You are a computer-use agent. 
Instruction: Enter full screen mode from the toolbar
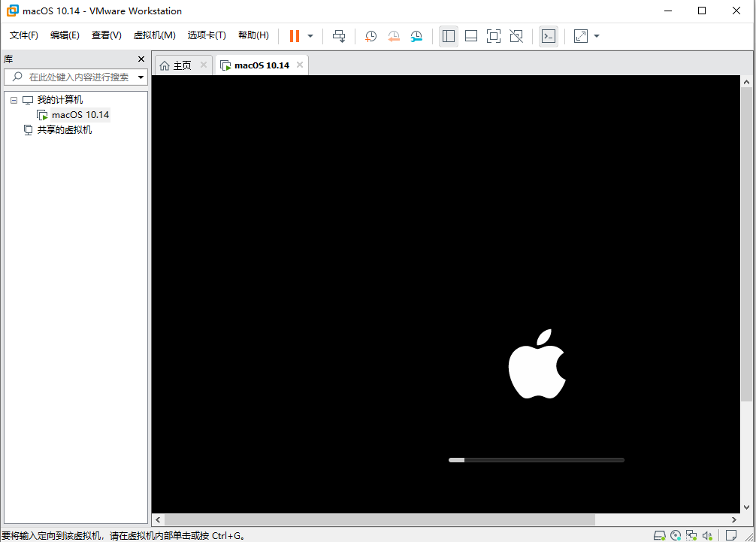[493, 36]
